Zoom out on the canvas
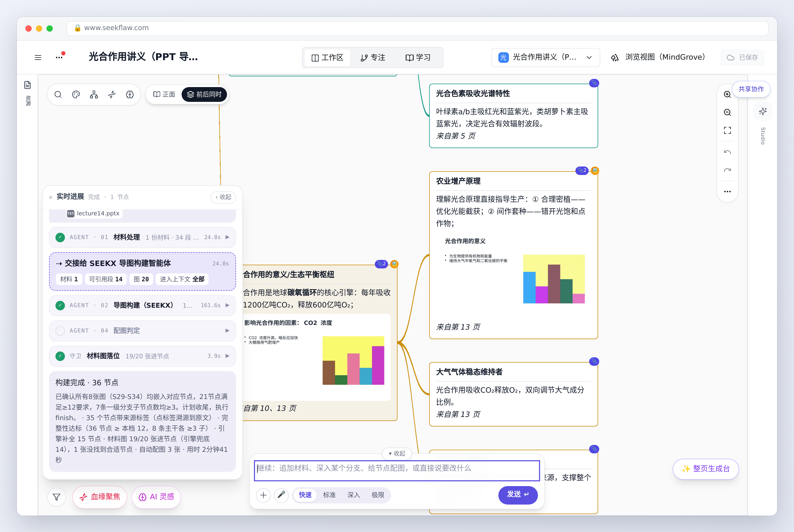 point(727,112)
